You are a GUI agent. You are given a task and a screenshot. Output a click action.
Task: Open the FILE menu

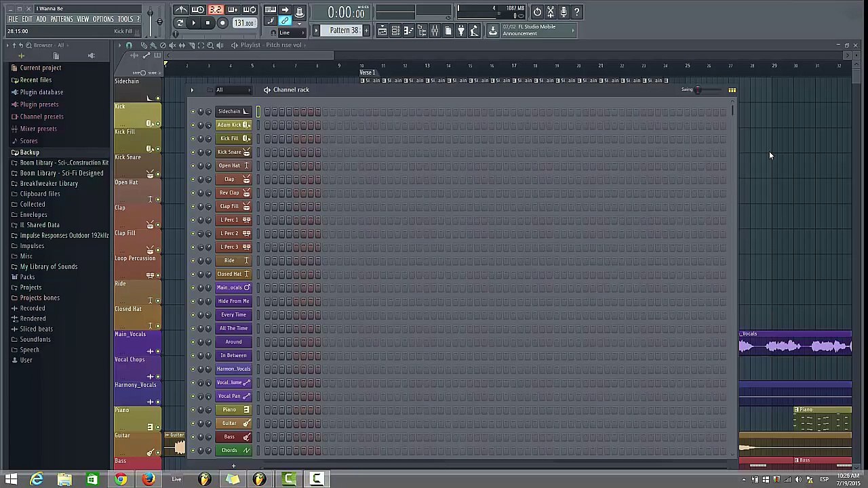tap(13, 19)
